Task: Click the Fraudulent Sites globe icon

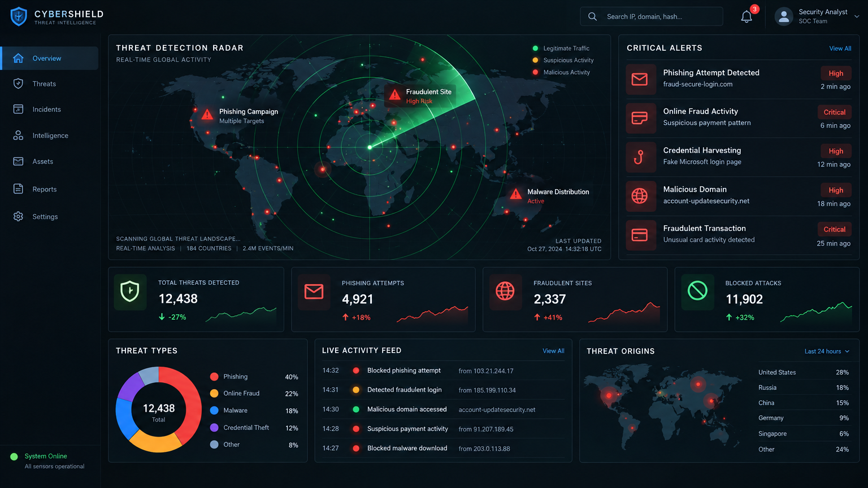Action: pos(505,291)
